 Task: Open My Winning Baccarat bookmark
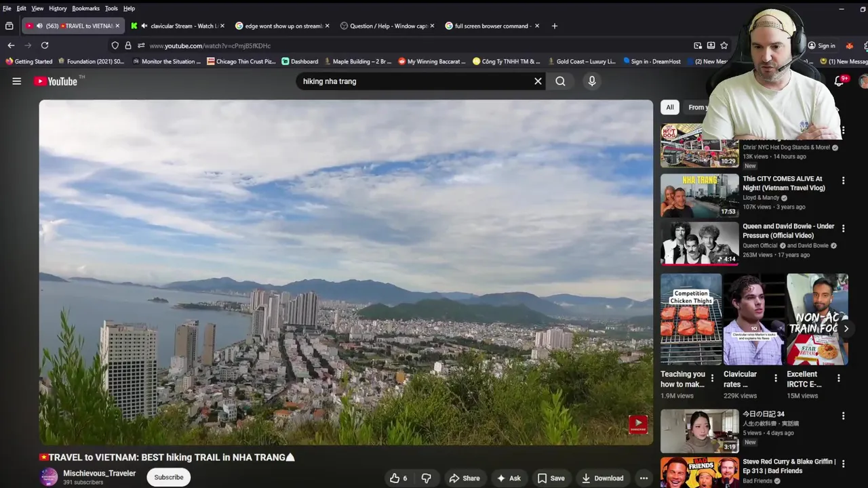coord(432,61)
